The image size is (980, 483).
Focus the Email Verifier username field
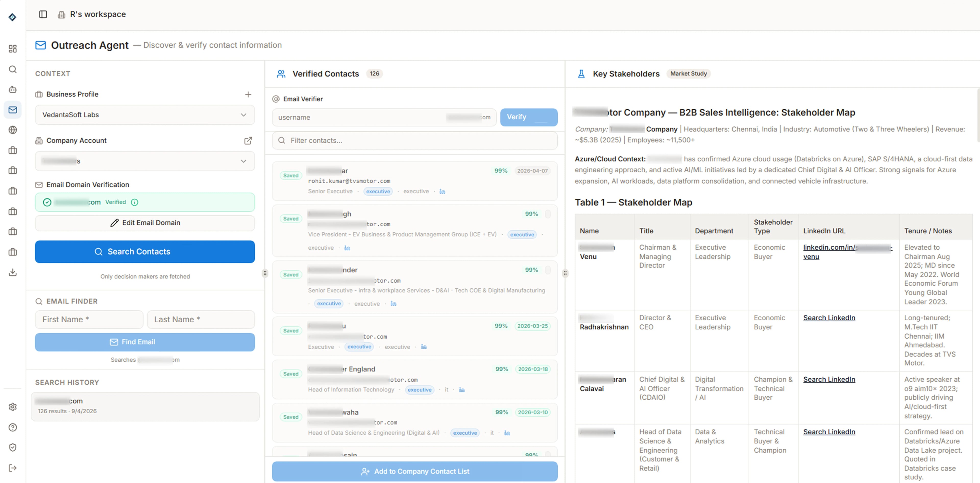384,117
